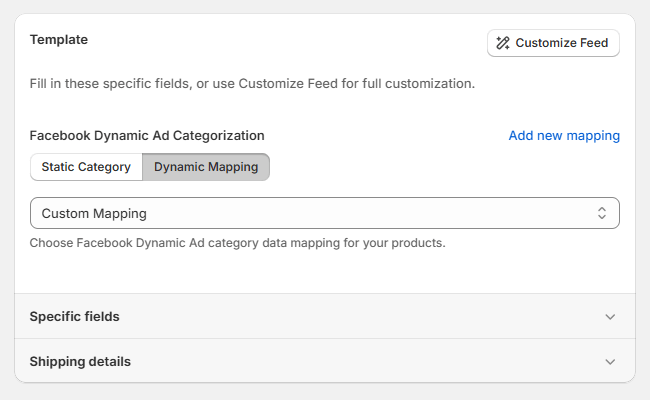Click the 'Fill in these specific fields' description

point(252,84)
